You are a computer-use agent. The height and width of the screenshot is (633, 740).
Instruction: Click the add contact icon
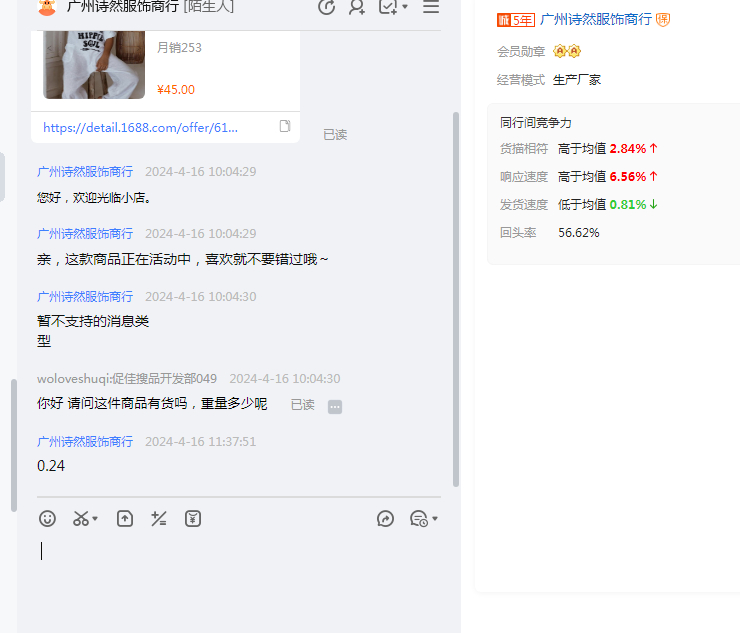(x=356, y=7)
